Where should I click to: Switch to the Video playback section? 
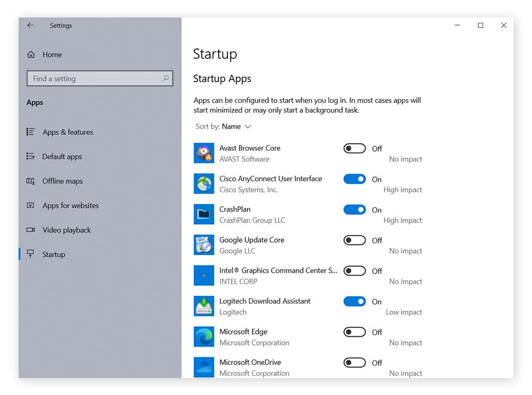pyautogui.click(x=66, y=230)
